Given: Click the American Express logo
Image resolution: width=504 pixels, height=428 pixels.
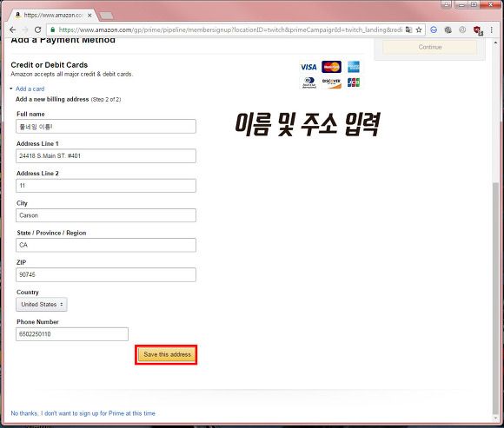Looking at the screenshot, I should (354, 67).
